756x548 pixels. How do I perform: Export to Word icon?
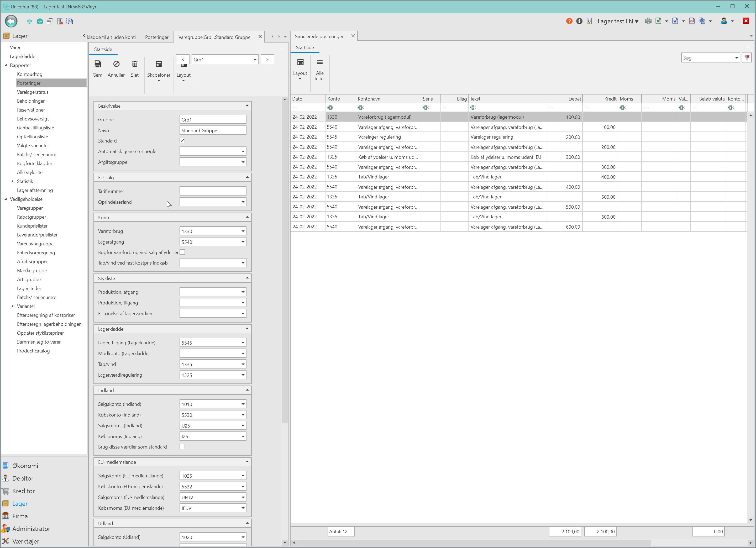coord(675,21)
